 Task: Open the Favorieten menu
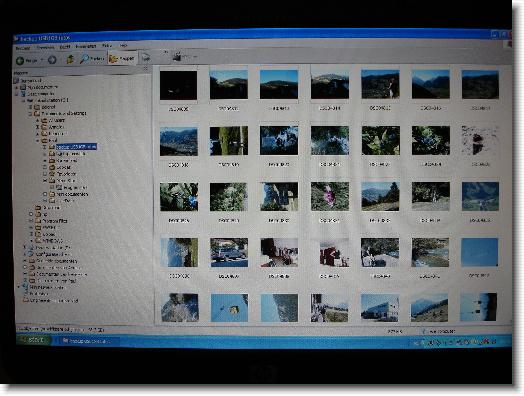pos(86,46)
